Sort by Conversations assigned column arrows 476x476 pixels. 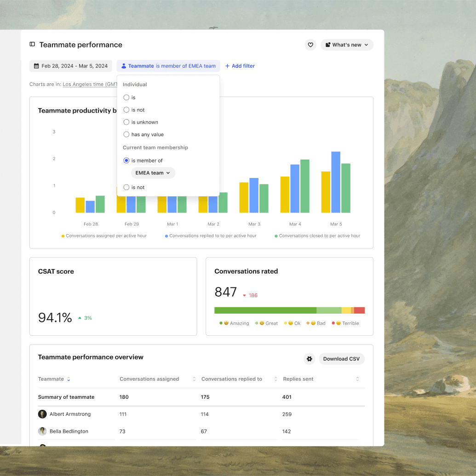click(194, 379)
